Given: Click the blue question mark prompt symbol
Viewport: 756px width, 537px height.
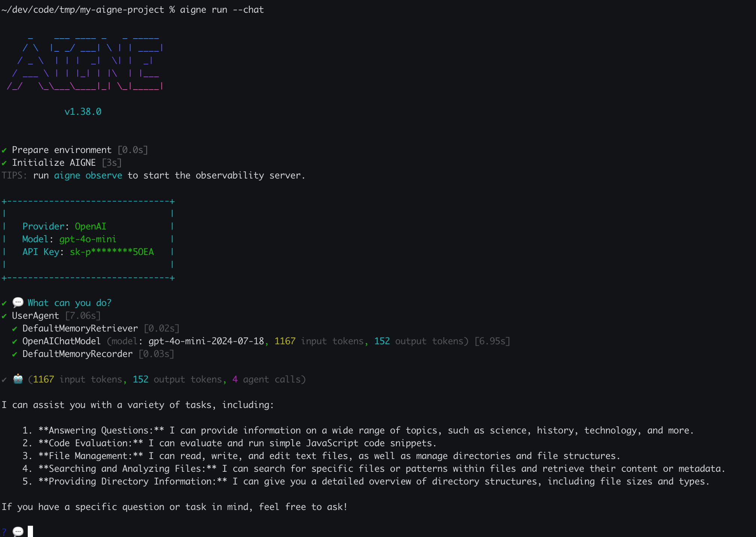Looking at the screenshot, I should tap(4, 532).
